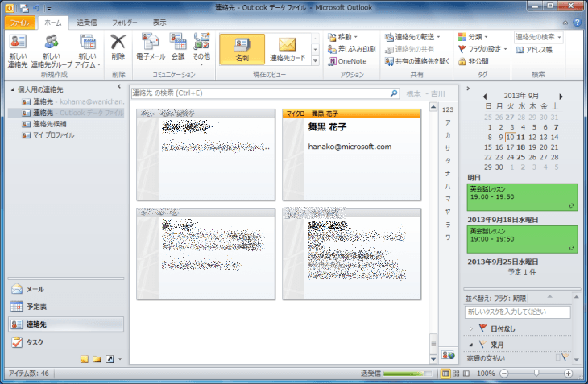This screenshot has height=384, width=588.
Task: Click 新しいタスクを入力してください field
Action: 517,312
